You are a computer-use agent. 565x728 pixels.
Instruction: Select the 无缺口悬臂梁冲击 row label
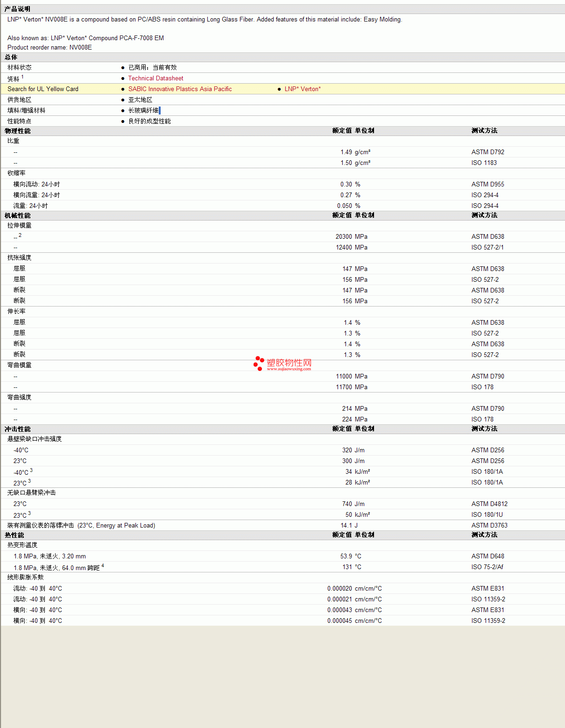[32, 492]
